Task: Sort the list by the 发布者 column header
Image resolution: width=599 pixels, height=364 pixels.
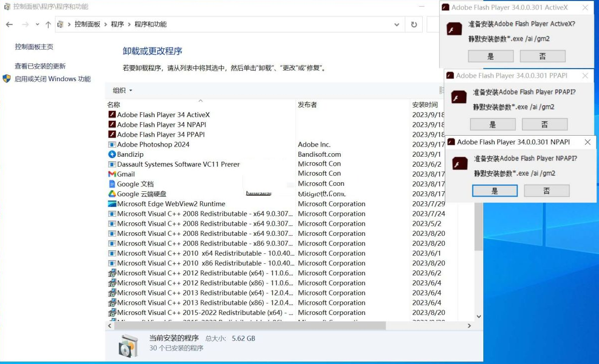Action: pos(353,104)
